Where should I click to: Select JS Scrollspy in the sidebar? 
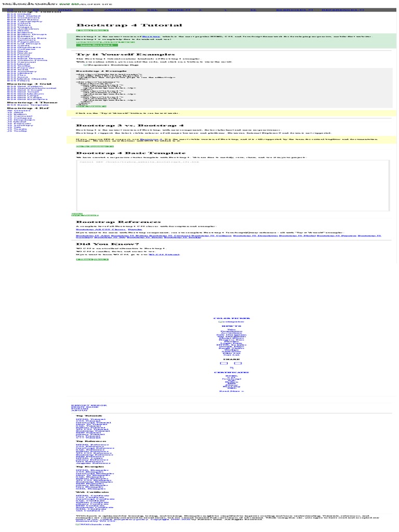[x=20, y=126]
